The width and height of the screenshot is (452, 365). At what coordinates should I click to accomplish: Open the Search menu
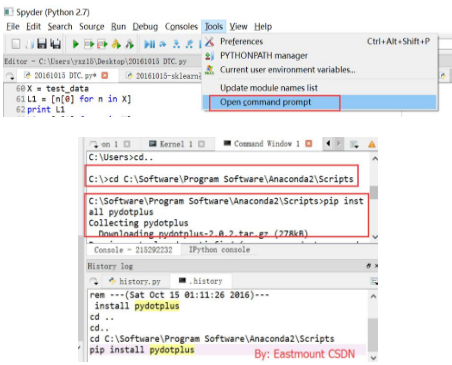point(60,26)
